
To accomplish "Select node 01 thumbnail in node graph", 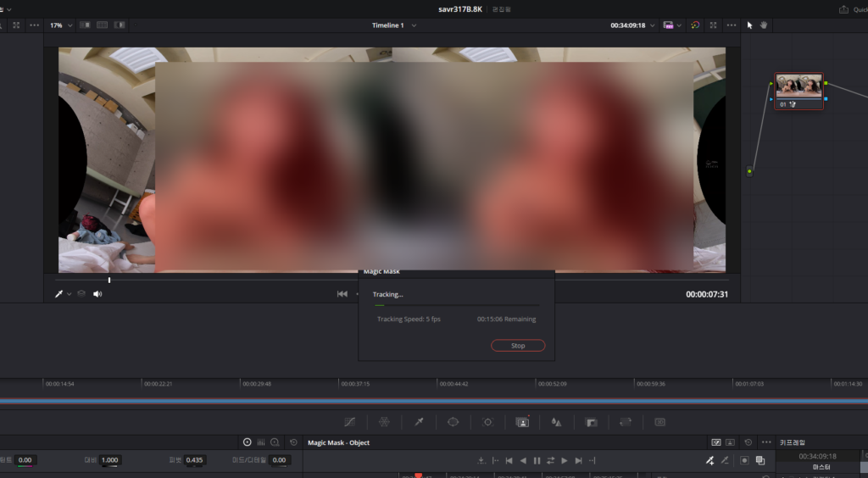I will tap(798, 86).
